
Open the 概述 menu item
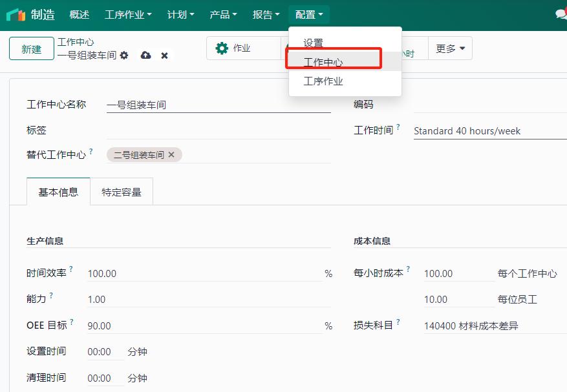click(79, 14)
